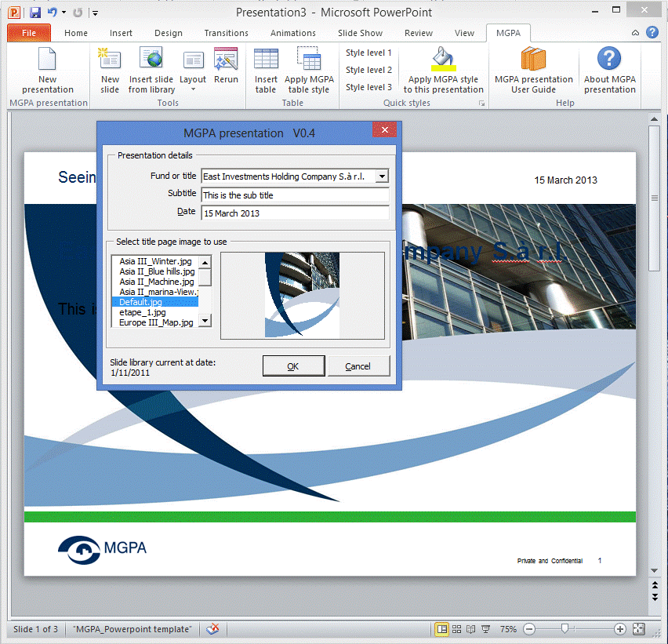Click image list scroll up arrow
This screenshot has width=668, height=644.
coord(205,262)
